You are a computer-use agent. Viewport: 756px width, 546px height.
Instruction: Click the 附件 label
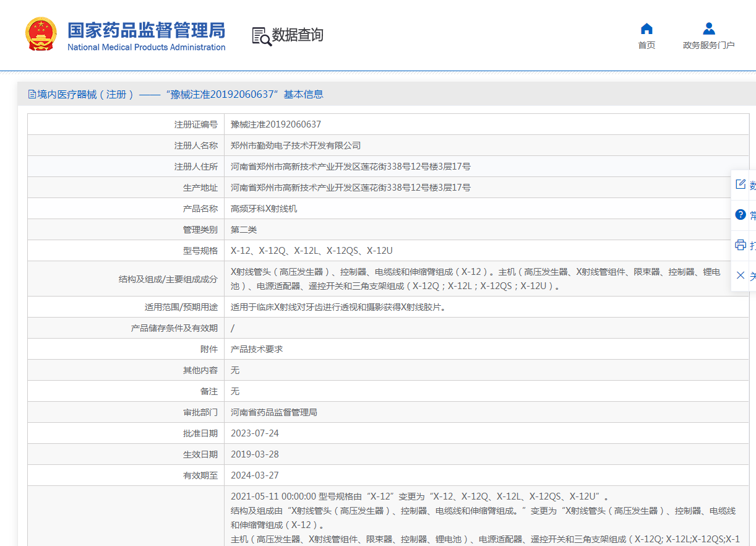[209, 349]
